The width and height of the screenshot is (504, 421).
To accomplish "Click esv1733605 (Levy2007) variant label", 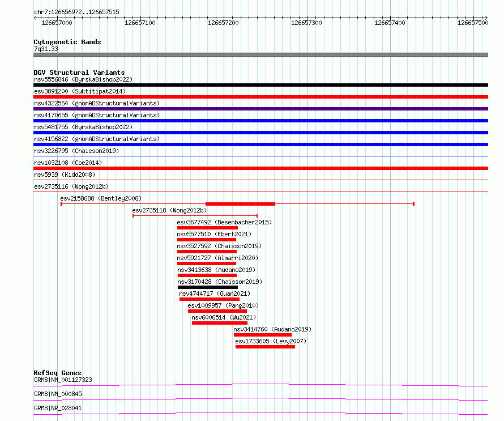I will (x=271, y=341).
